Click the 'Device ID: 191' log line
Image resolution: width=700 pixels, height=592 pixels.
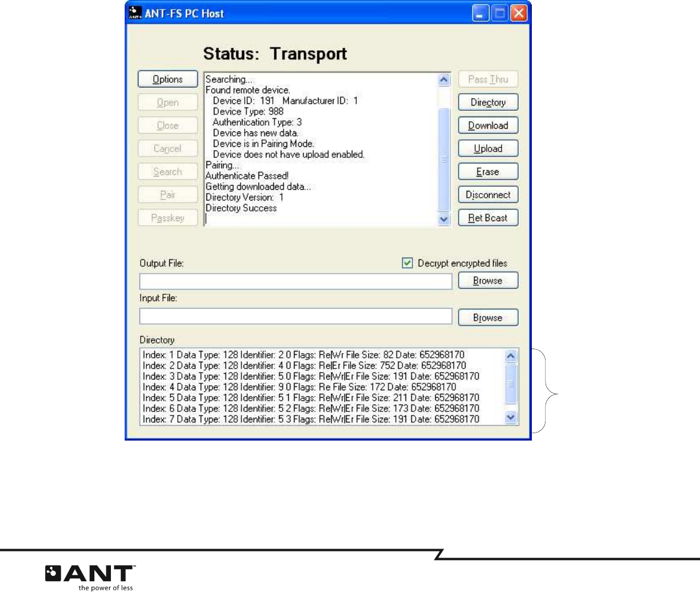point(285,101)
